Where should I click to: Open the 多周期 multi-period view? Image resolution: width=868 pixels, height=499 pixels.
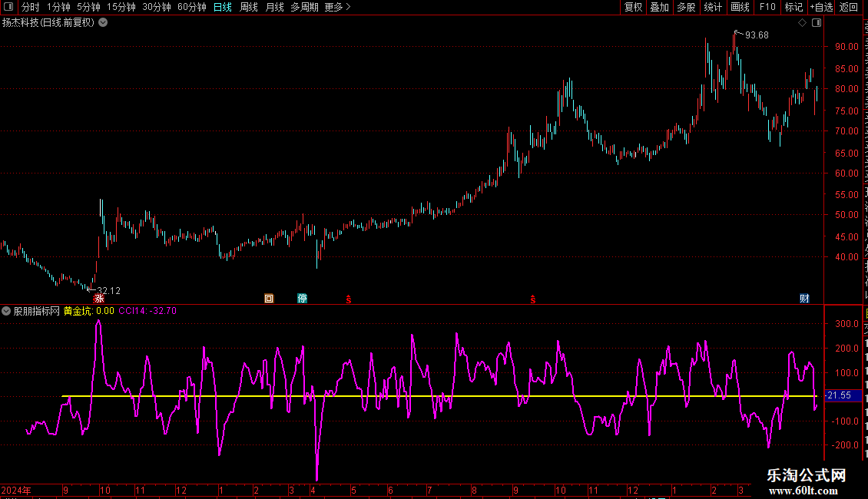pos(304,7)
